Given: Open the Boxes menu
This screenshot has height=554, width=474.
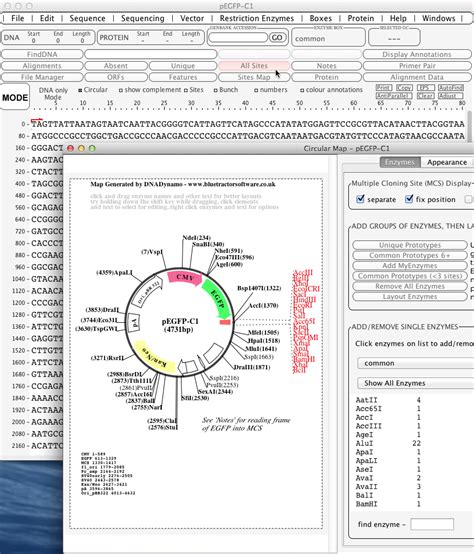Looking at the screenshot, I should point(321,18).
